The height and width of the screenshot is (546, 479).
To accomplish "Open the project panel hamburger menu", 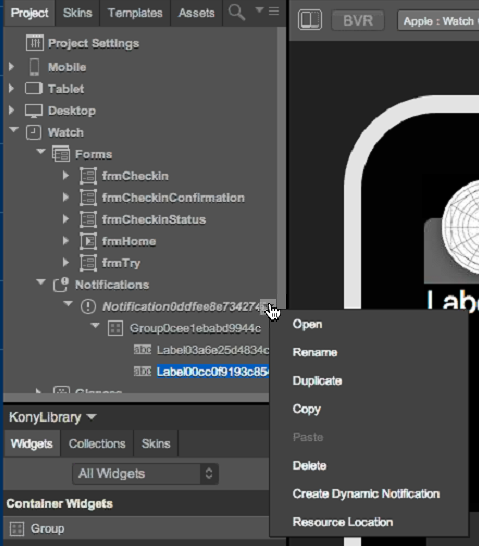I will pos(274,11).
